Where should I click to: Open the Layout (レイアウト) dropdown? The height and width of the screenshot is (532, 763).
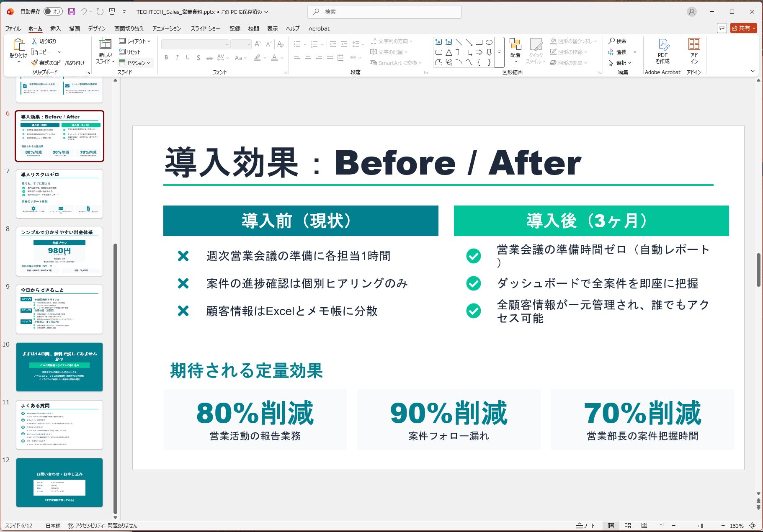coord(134,41)
